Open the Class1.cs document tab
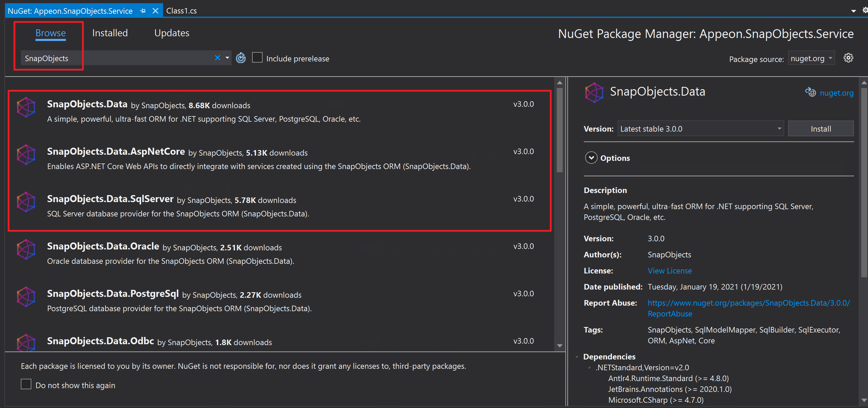The height and width of the screenshot is (408, 868). [181, 11]
